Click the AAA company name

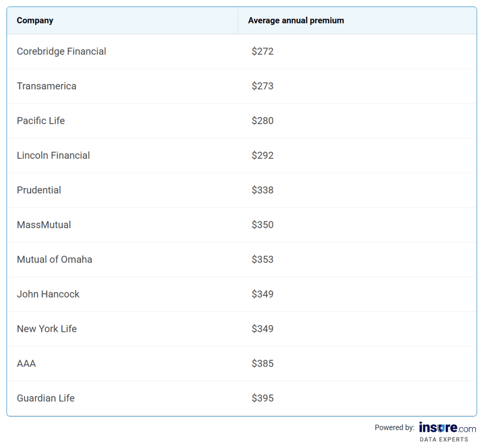pos(26,364)
